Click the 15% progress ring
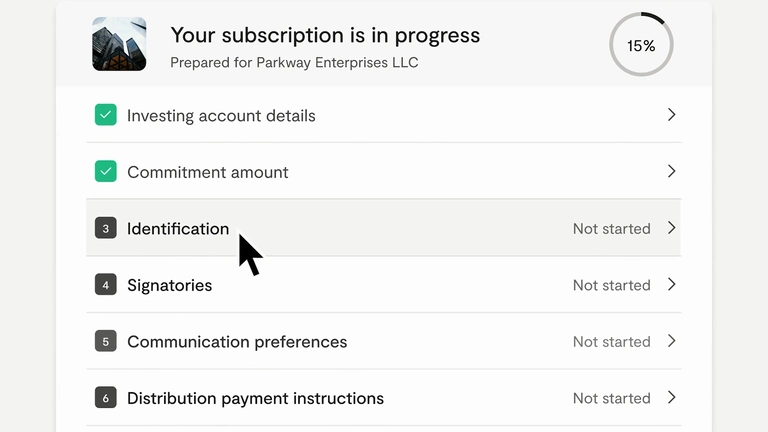The width and height of the screenshot is (768, 432). [641, 45]
